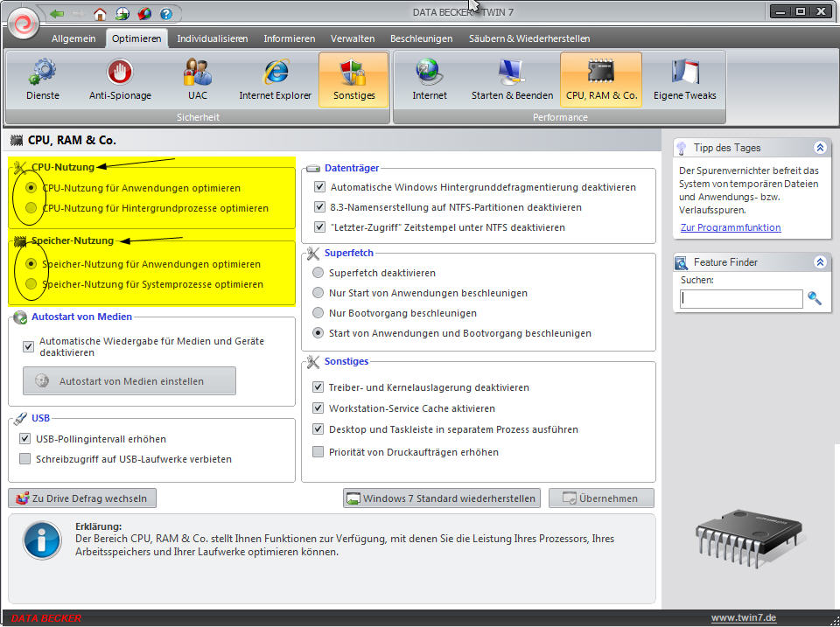The height and width of the screenshot is (627, 840).
Task: Collapse the Feature Finder panel
Action: (x=820, y=262)
